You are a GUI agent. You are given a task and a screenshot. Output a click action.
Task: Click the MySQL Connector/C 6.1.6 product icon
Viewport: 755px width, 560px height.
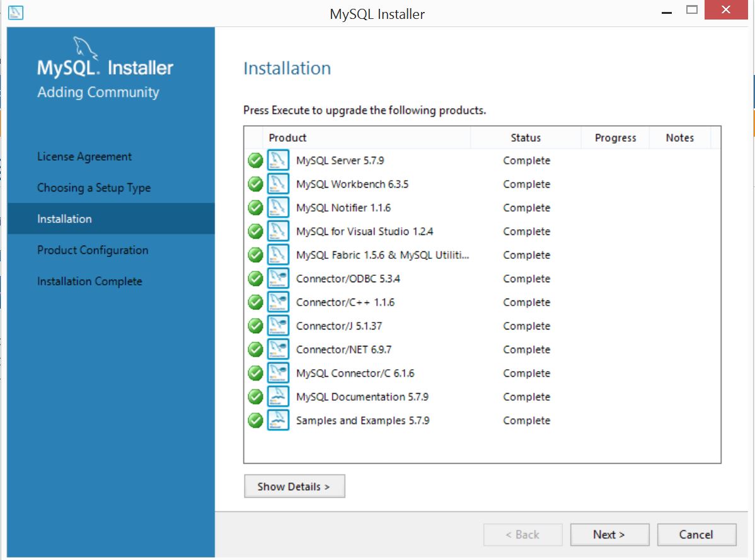(x=278, y=373)
